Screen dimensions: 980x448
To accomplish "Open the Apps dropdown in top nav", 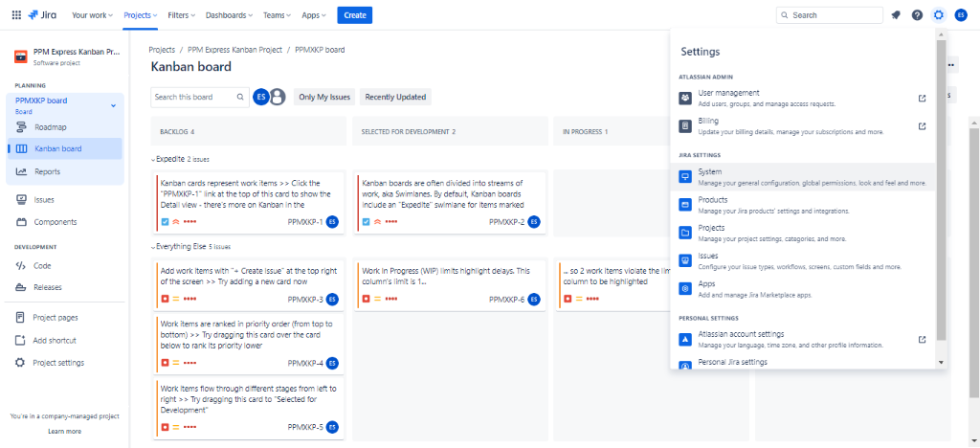I will 314,15.
